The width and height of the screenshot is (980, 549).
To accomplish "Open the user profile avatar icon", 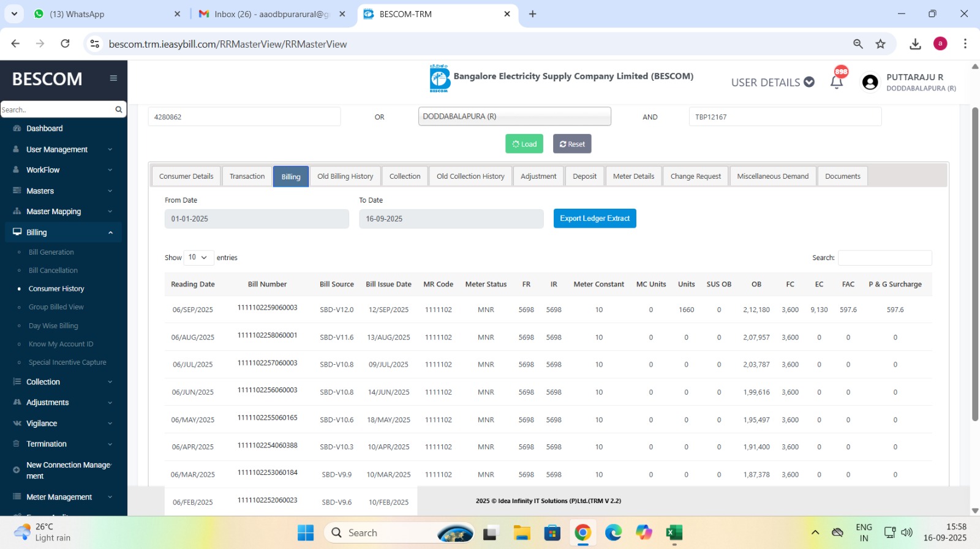I will pyautogui.click(x=870, y=82).
